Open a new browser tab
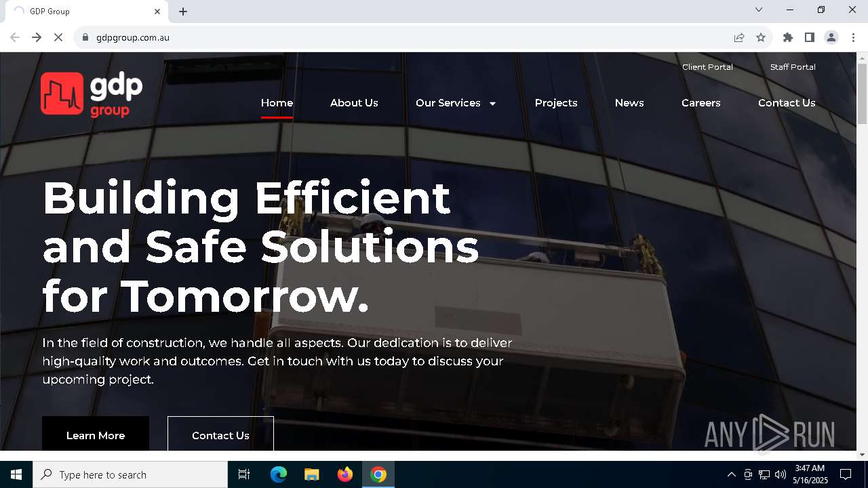868x488 pixels. (x=183, y=11)
